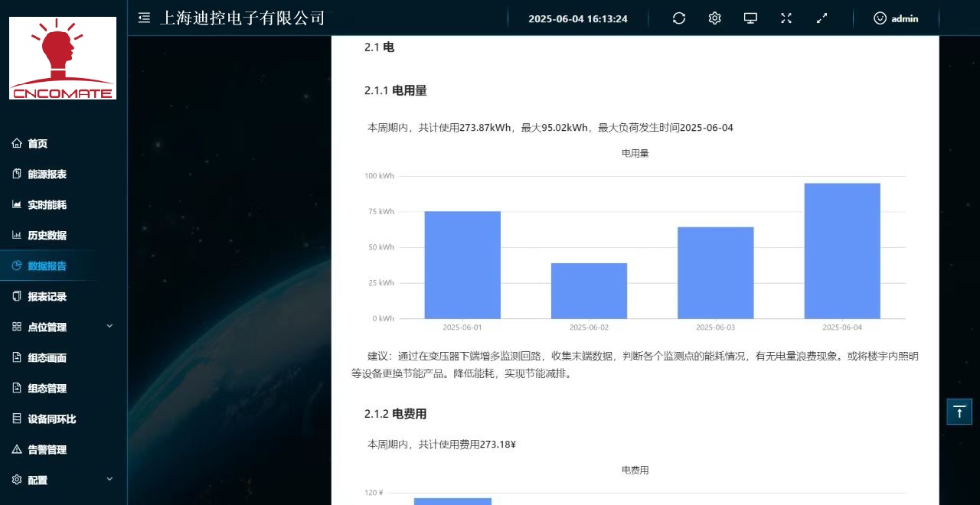This screenshot has width=980, height=505.
Task: Click the four-arrows fullscreen icon
Action: tap(786, 18)
